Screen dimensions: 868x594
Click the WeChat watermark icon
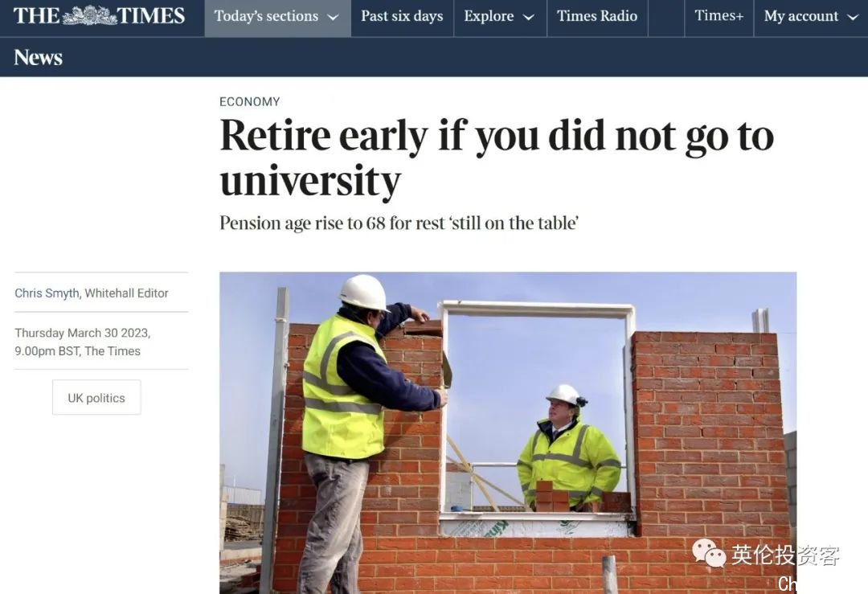pyautogui.click(x=709, y=554)
